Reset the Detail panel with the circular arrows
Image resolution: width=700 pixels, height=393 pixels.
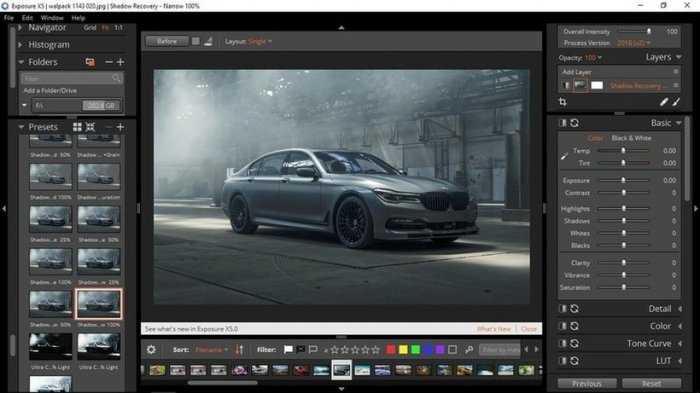575,309
